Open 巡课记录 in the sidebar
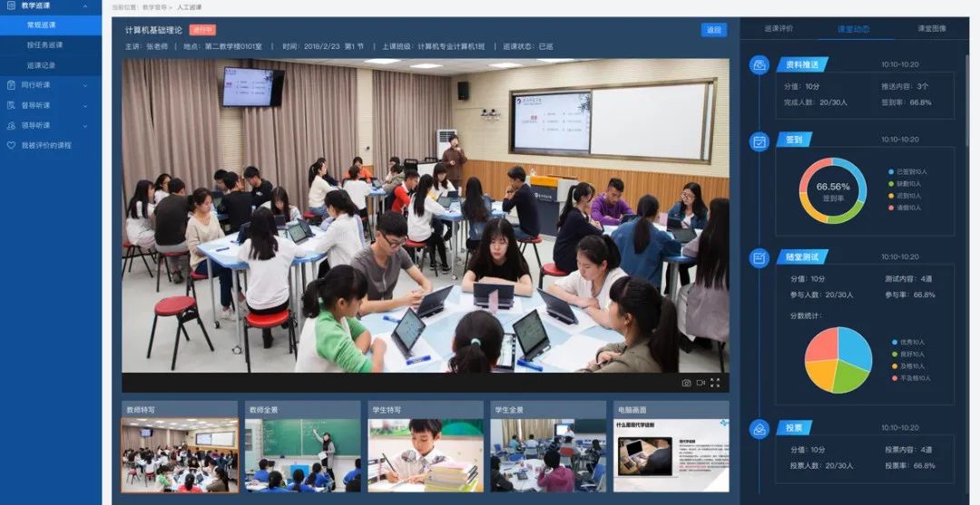980x505 pixels. click(41, 65)
